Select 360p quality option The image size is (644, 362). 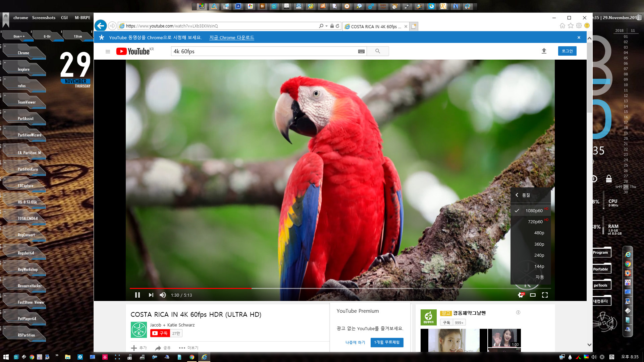pyautogui.click(x=531, y=244)
